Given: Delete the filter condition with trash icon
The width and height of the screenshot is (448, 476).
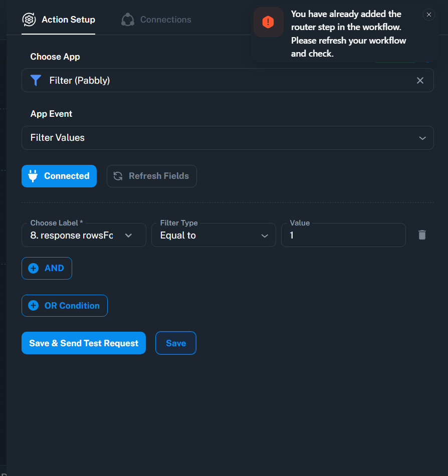Looking at the screenshot, I should 422,235.
